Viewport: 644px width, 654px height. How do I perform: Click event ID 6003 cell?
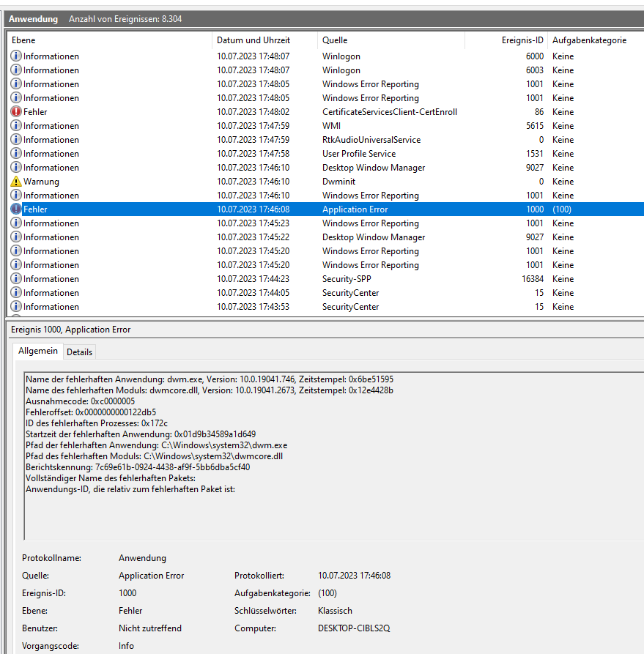[535, 70]
